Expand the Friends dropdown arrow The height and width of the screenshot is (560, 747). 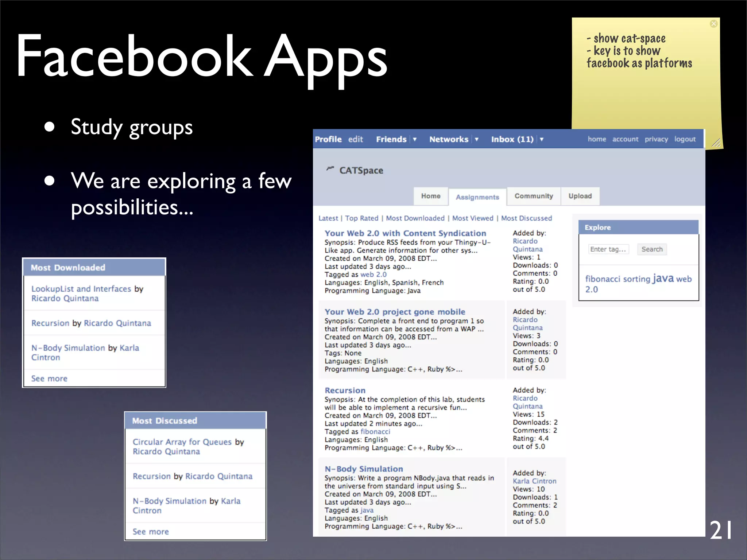(415, 139)
